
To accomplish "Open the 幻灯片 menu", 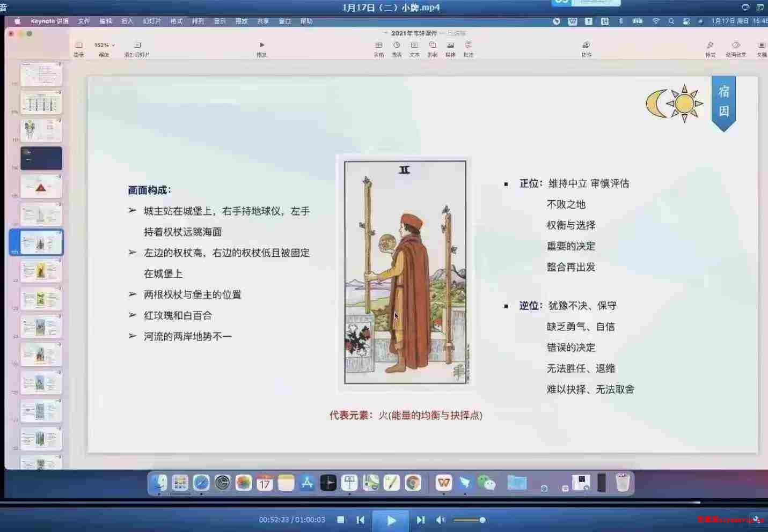I will (x=152, y=21).
